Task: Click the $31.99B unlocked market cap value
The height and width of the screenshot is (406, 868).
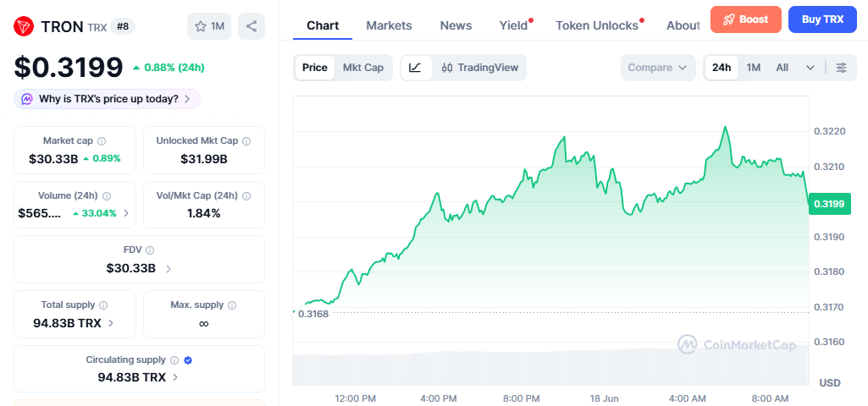Action: tap(204, 159)
